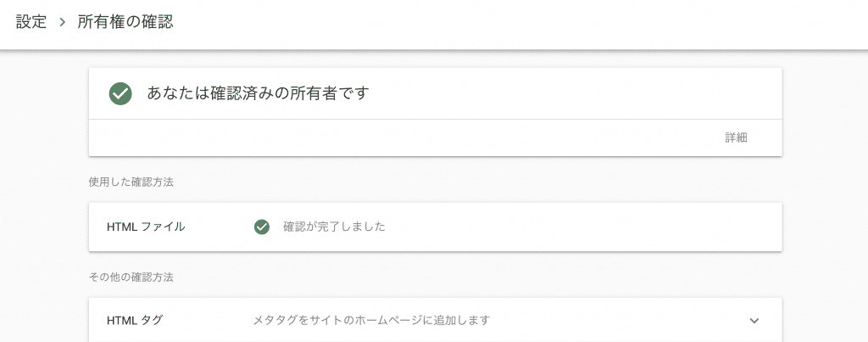Open 詳細 in the verified owner card
Viewport: 868px width, 342px height.
pos(737,138)
